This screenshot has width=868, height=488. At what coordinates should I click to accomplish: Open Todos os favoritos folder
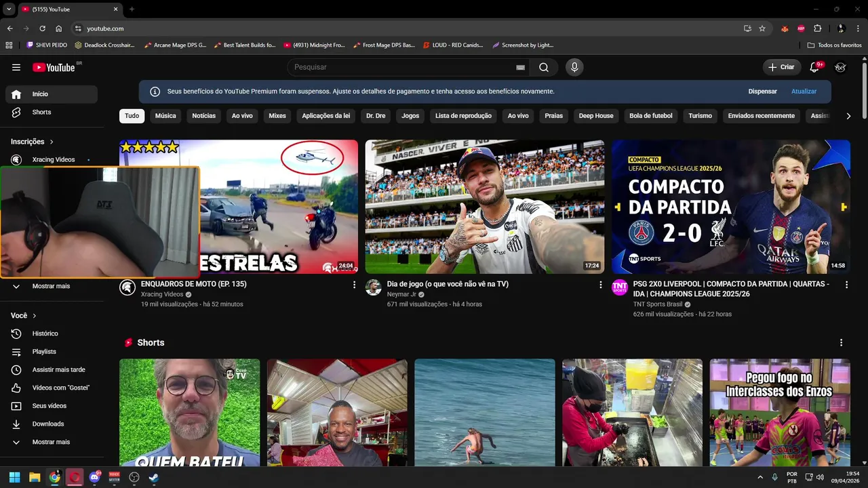click(835, 45)
